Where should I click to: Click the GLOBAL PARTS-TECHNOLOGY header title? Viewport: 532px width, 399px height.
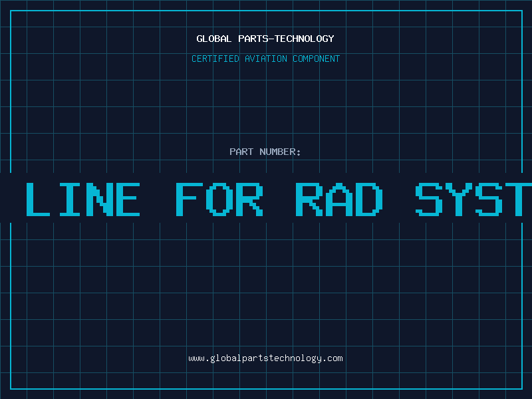pos(265,39)
